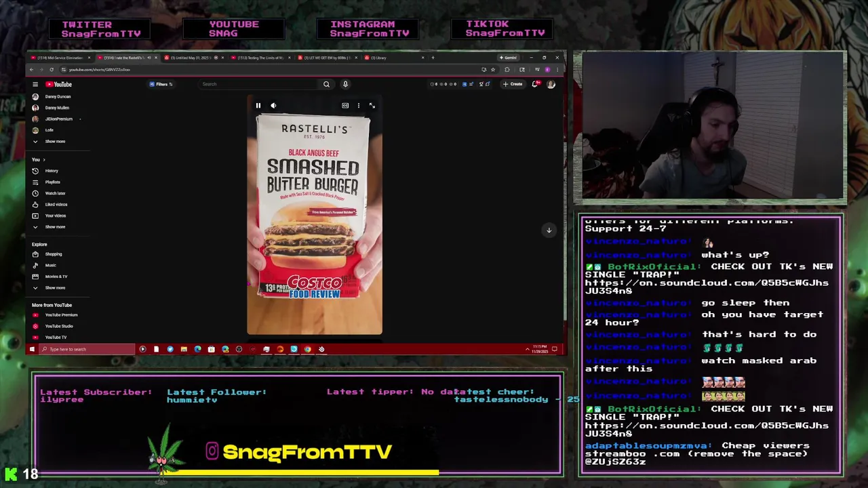
Task: Switch to LET ME GET EM tab
Action: [x=326, y=58]
